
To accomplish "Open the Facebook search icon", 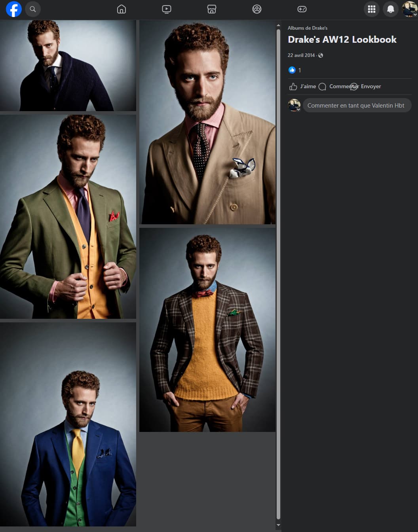I will [33, 9].
